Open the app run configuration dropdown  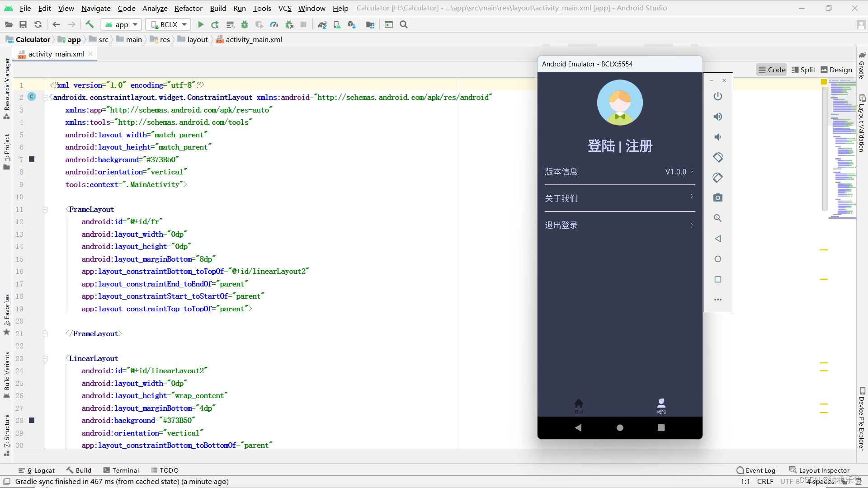point(122,24)
